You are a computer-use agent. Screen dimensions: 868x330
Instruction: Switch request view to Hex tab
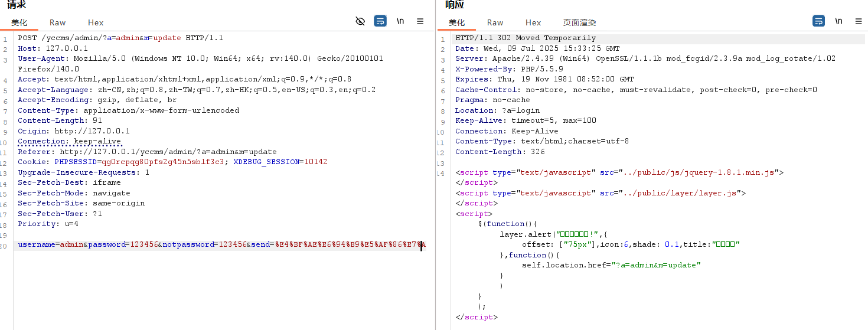pyautogui.click(x=96, y=22)
